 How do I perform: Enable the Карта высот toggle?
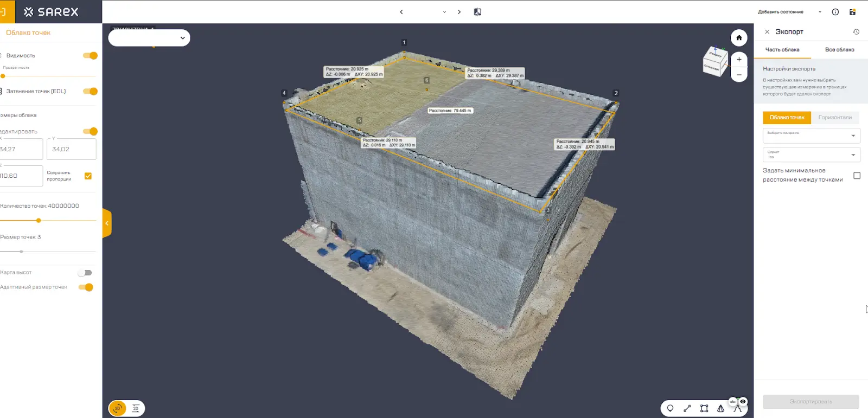85,273
